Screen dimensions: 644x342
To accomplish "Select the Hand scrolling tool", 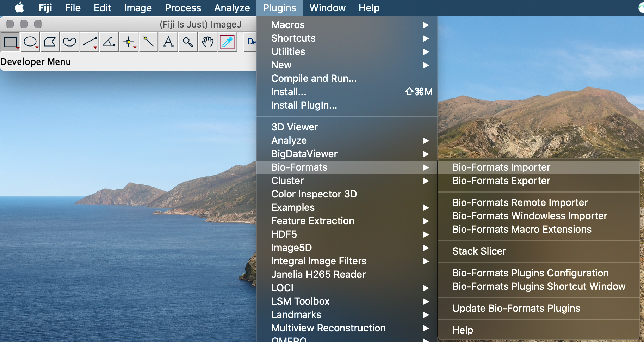I will (208, 42).
